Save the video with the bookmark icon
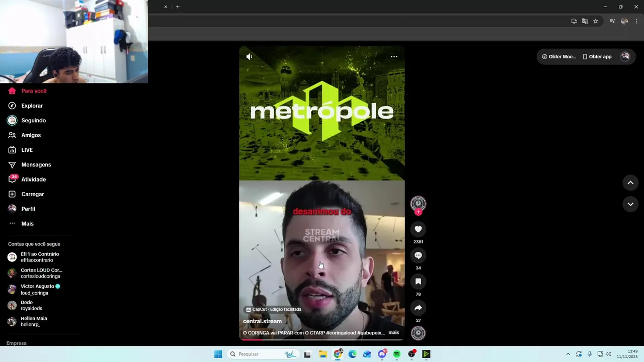Viewport: 644px width, 362px height. [x=418, y=282]
